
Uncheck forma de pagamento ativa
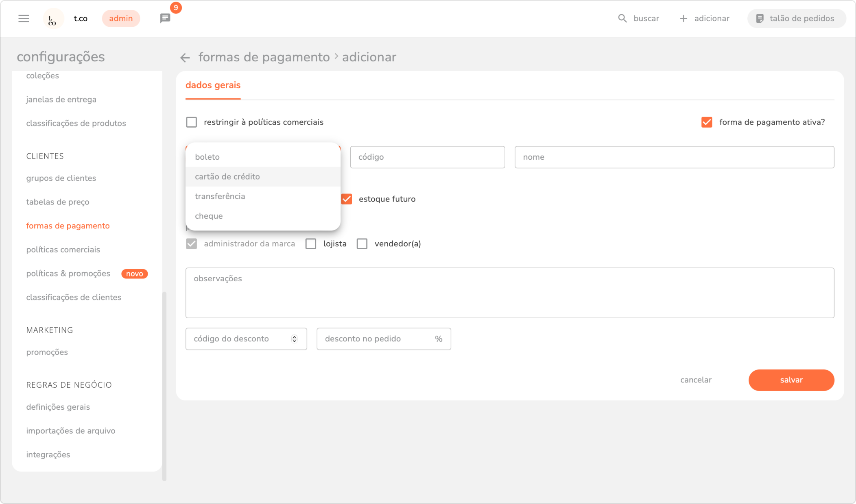click(x=707, y=122)
